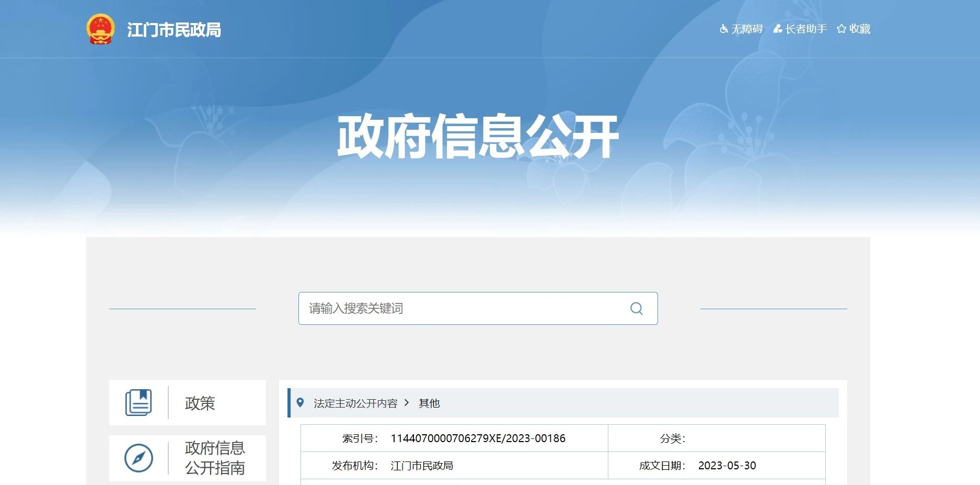Image resolution: width=980 pixels, height=485 pixels.
Task: Click the national emblem logo
Action: [x=100, y=29]
